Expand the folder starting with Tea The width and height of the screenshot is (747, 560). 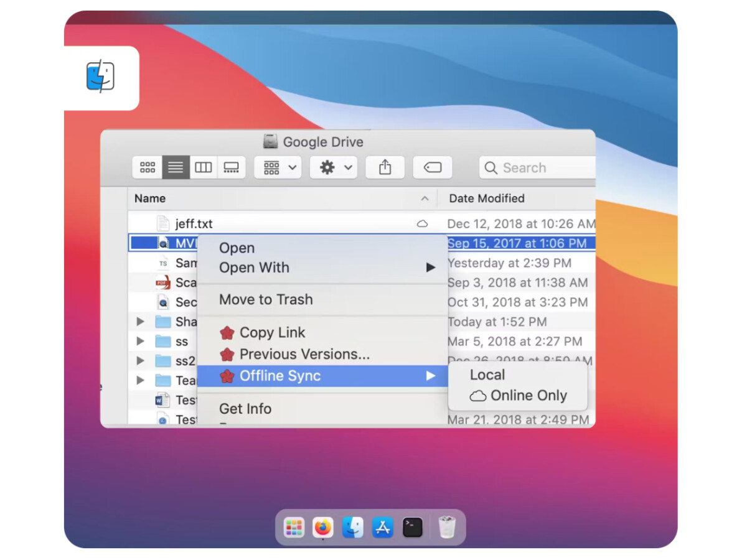coord(140,380)
